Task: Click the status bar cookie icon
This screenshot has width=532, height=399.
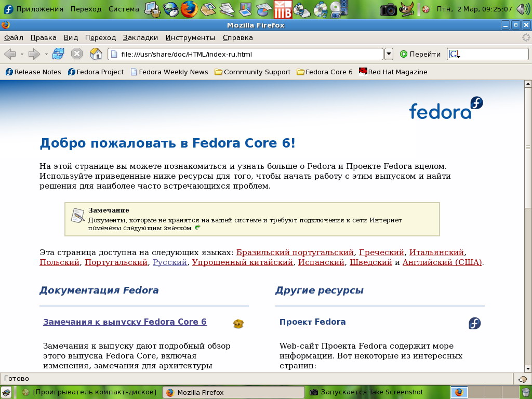Action: point(523,379)
